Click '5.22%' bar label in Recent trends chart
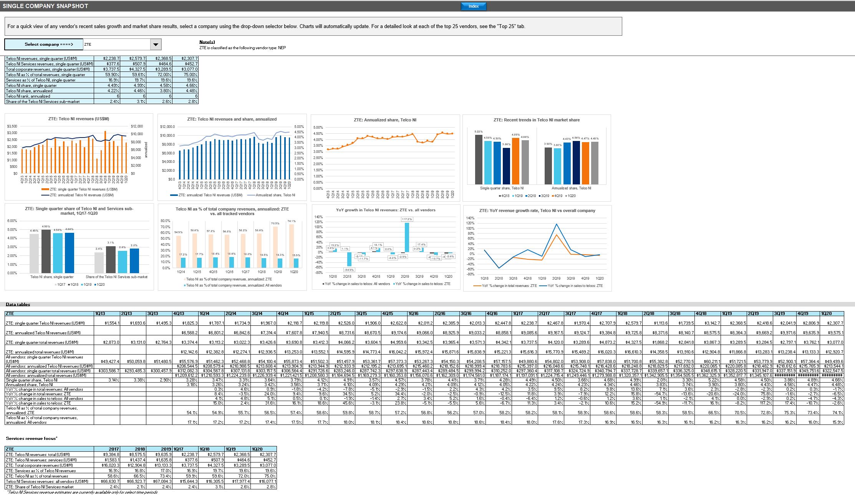Screen dimensions: 855x504 [x=478, y=131]
